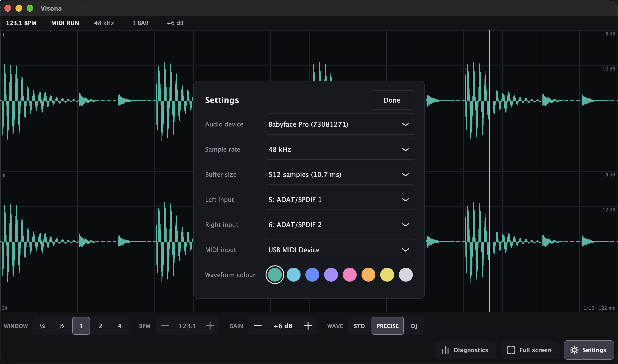Open the Buffer size dropdown
This screenshot has height=364, width=618.
pyautogui.click(x=340, y=174)
